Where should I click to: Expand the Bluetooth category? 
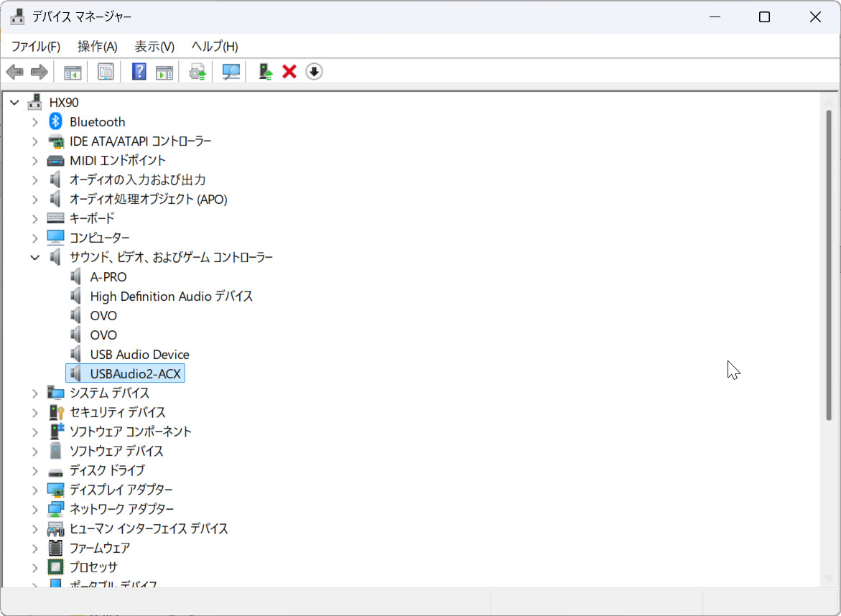(35, 122)
